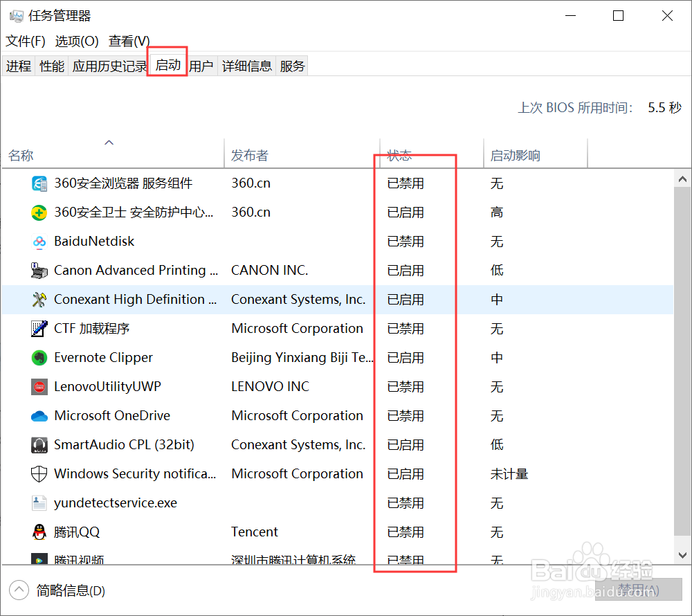
Task: Select Windows Security notification entry name
Action: coord(135,473)
